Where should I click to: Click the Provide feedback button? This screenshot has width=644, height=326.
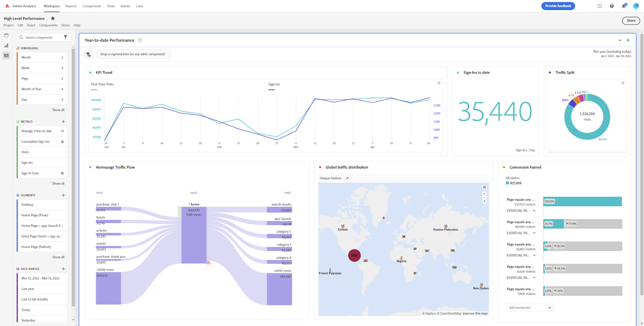(558, 6)
